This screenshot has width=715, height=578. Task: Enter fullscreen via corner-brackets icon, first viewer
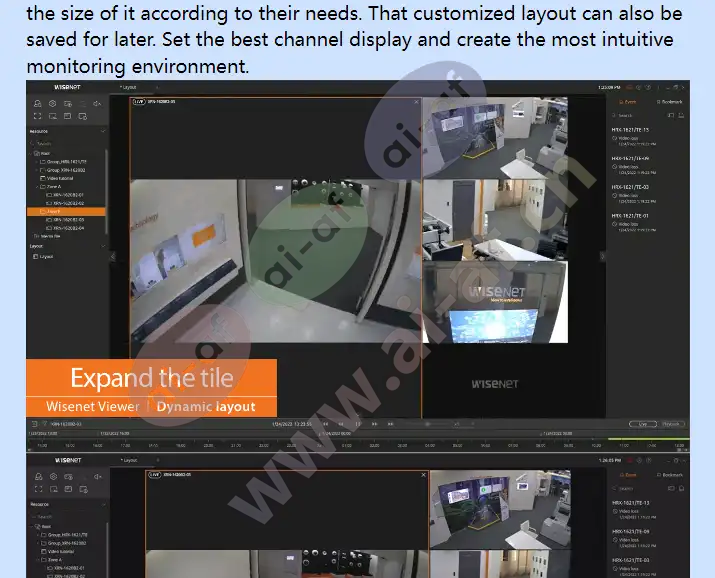pyautogui.click(x=38, y=116)
